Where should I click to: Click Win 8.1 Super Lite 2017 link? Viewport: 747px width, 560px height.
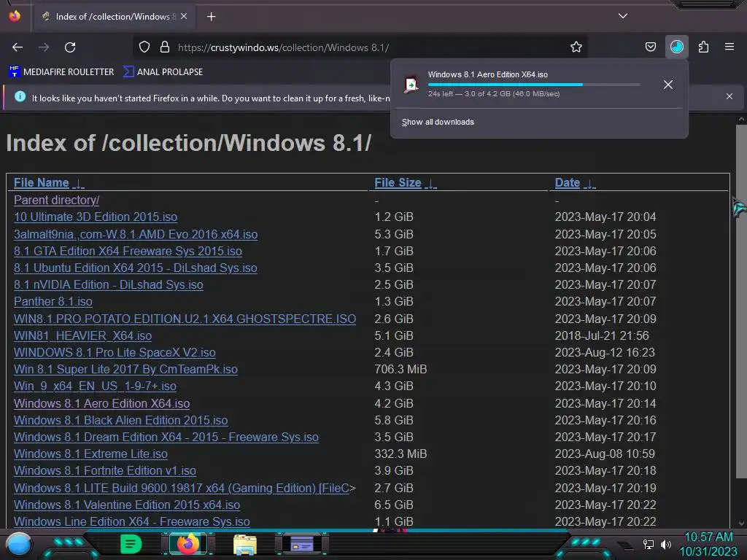click(x=125, y=369)
